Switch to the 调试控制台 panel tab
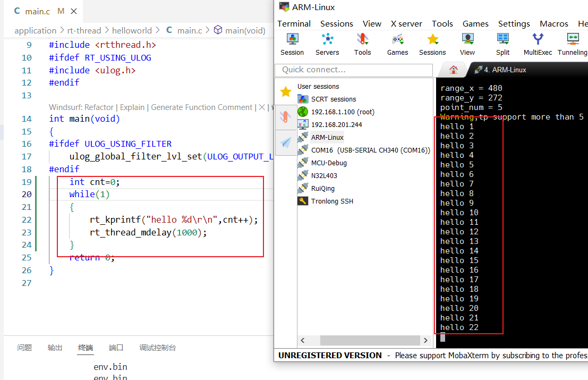This screenshot has width=588, height=380. (158, 348)
